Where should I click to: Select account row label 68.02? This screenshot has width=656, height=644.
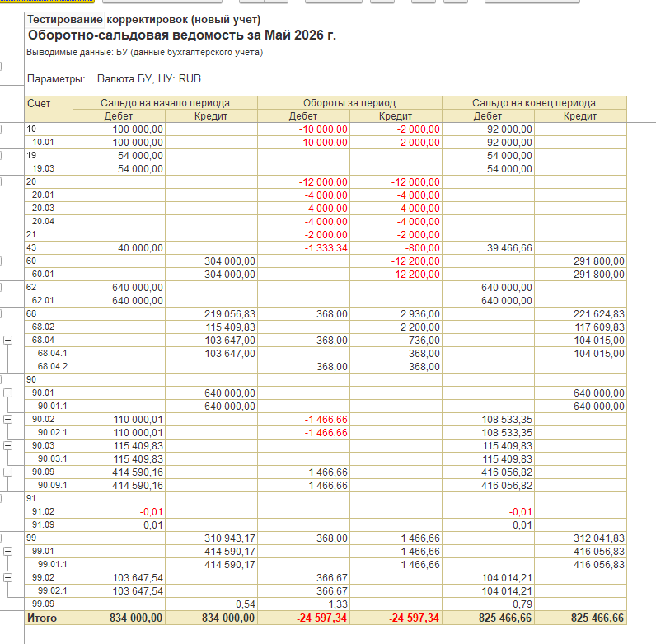43,327
